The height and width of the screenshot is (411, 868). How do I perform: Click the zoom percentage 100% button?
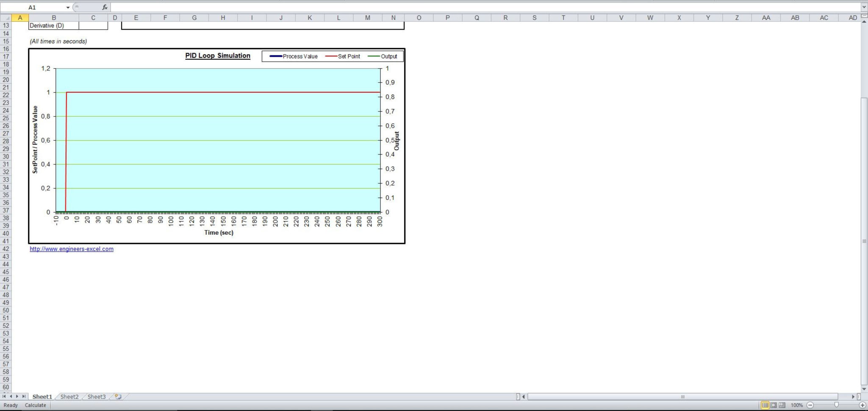tap(796, 405)
